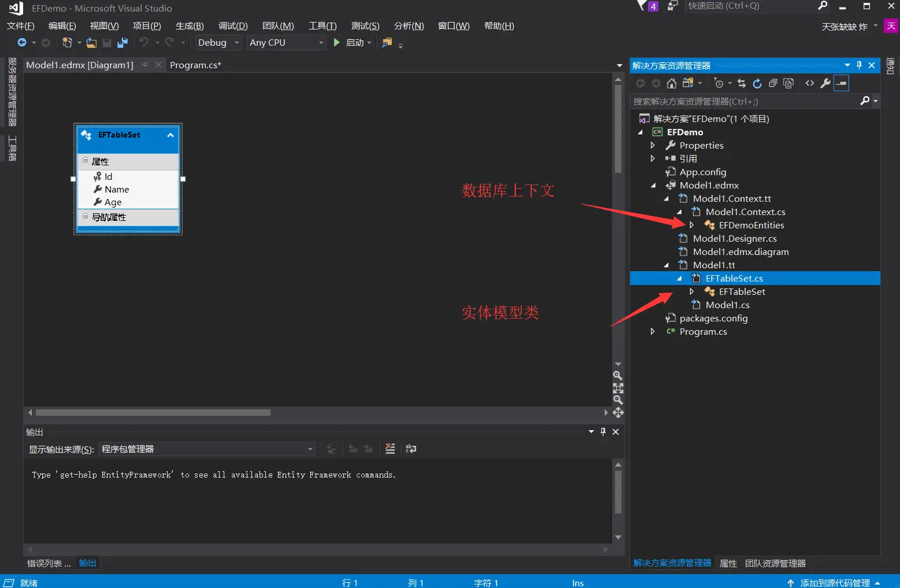The width and height of the screenshot is (900, 588).
Task: Click the purple user account avatar
Action: pos(891,26)
